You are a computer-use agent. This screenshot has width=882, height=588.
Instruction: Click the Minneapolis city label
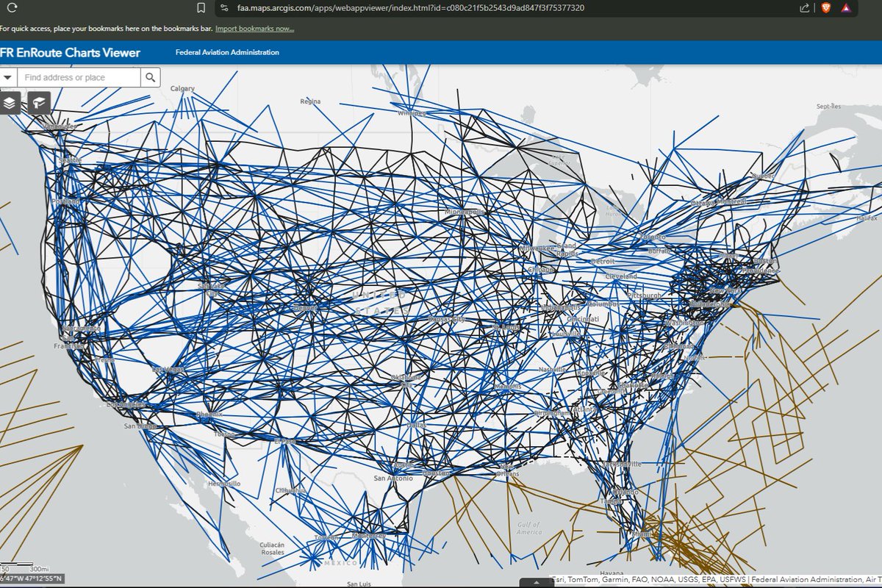click(465, 212)
